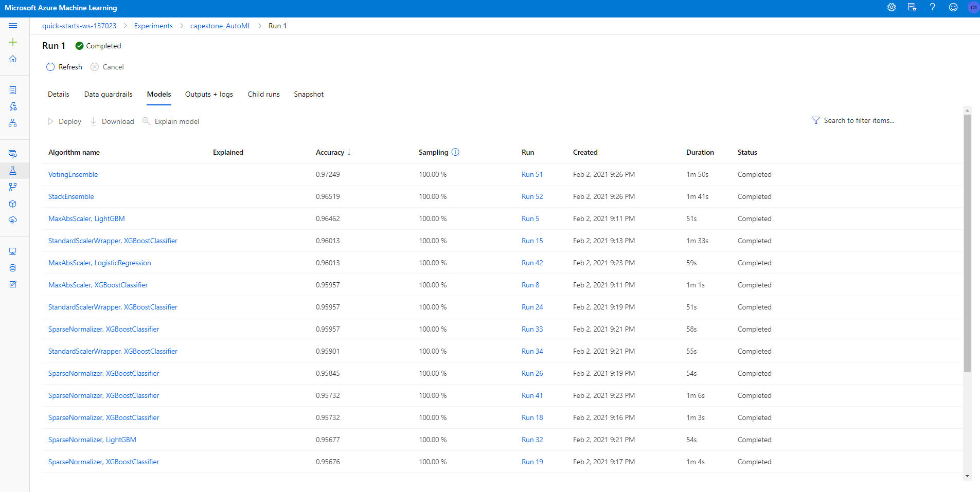Viewport: 980px width, 492px height.
Task: Open the StackEnsemble model link
Action: pos(71,196)
